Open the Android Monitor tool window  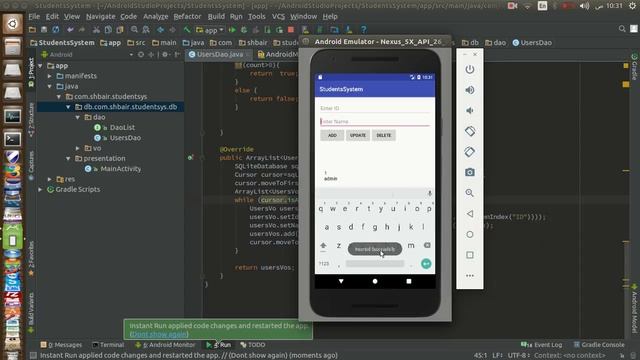tap(165, 345)
